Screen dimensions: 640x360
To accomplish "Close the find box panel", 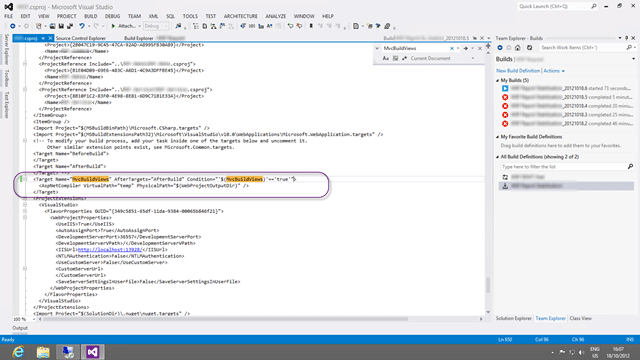I will (480, 48).
